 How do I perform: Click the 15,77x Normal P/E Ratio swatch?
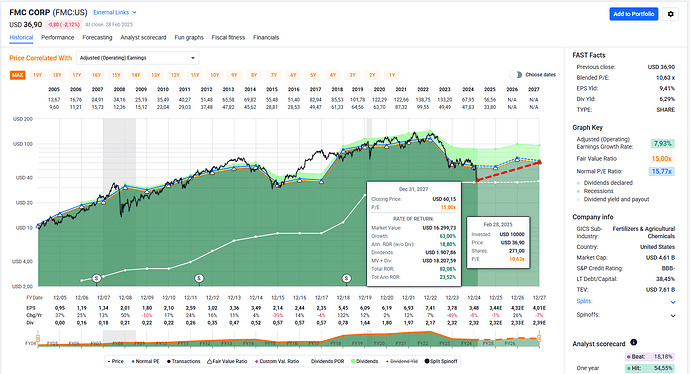pyautogui.click(x=661, y=172)
